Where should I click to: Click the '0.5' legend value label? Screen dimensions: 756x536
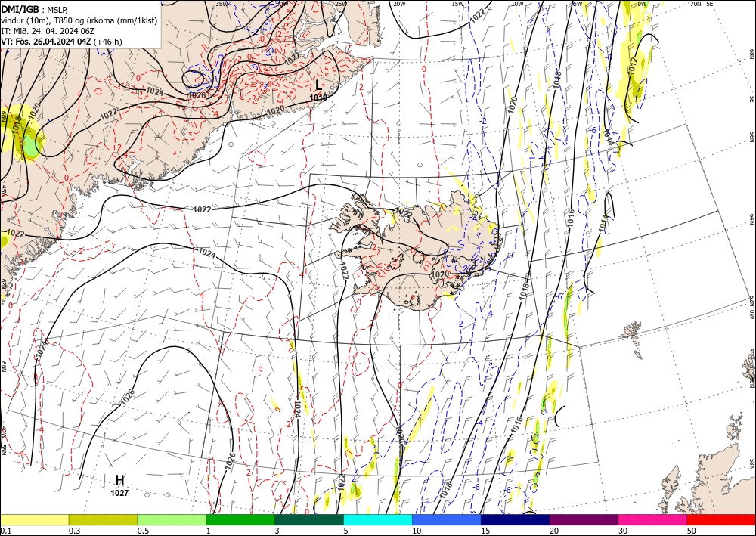(x=143, y=531)
